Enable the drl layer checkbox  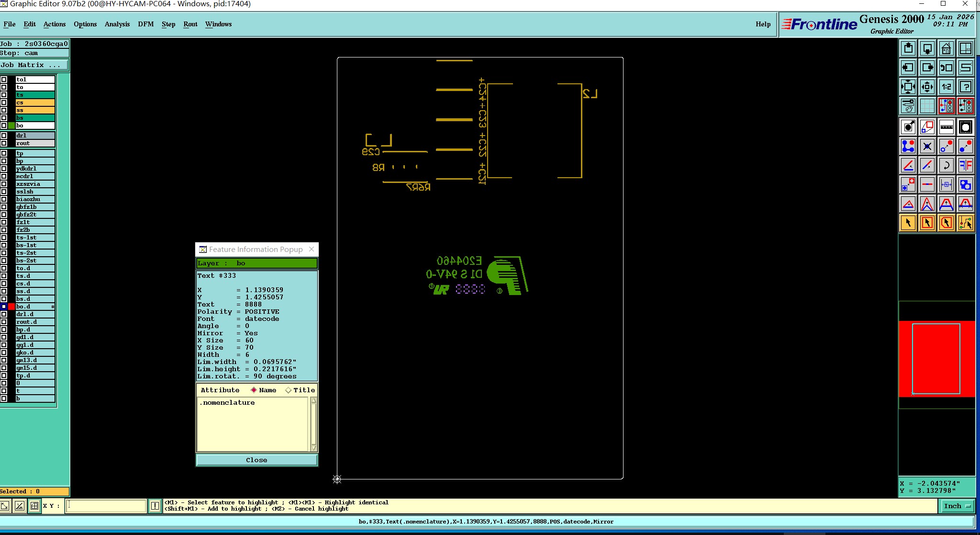point(4,136)
